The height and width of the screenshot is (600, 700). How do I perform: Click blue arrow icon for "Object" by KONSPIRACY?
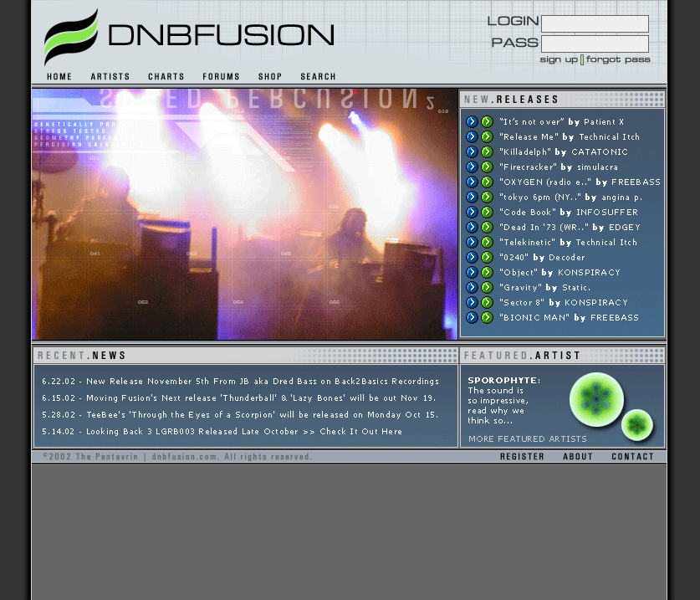tap(472, 273)
